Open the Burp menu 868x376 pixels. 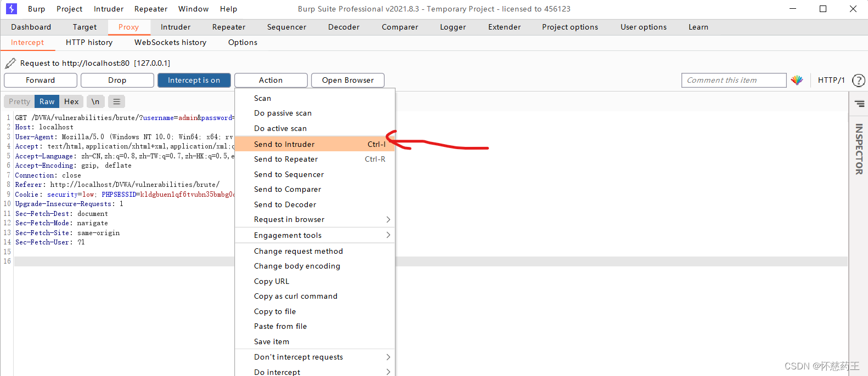37,9
